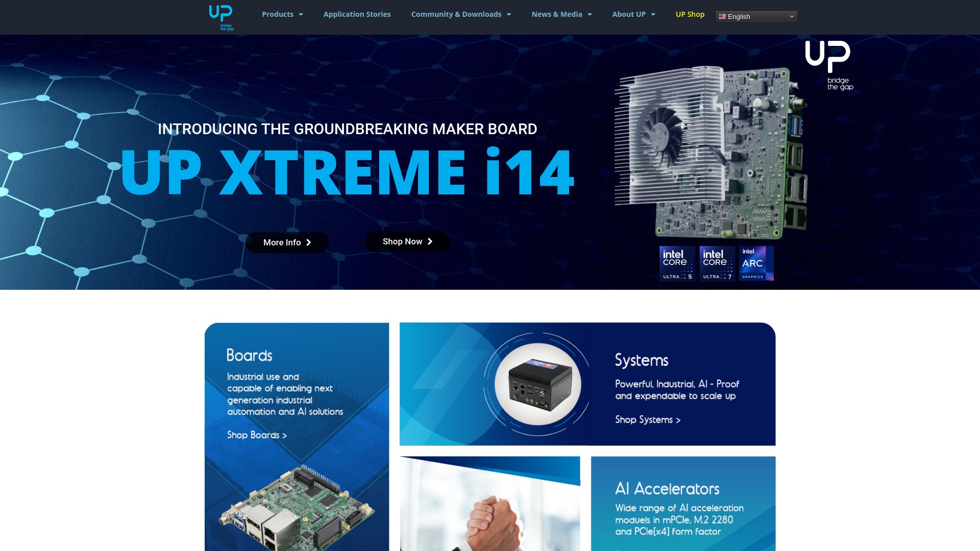Click the chevron arrow inside More Info button

(x=309, y=242)
